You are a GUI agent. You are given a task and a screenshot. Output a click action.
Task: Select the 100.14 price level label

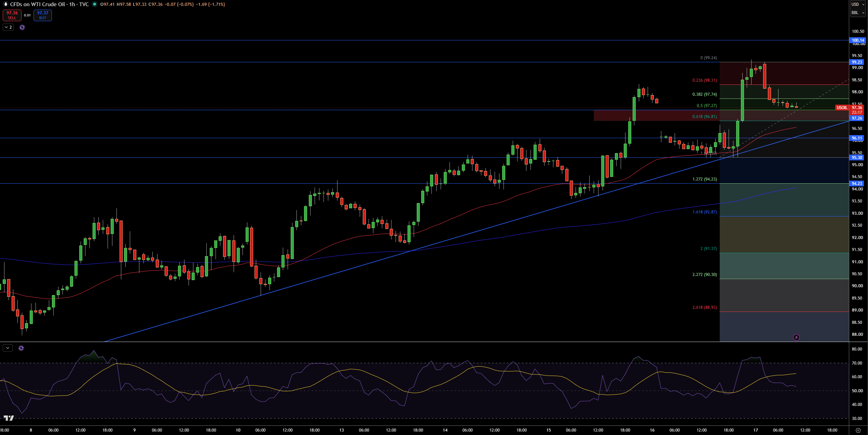(x=858, y=40)
